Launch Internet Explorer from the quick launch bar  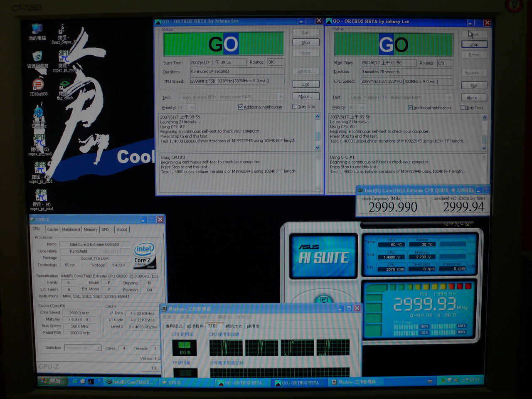tap(75, 381)
